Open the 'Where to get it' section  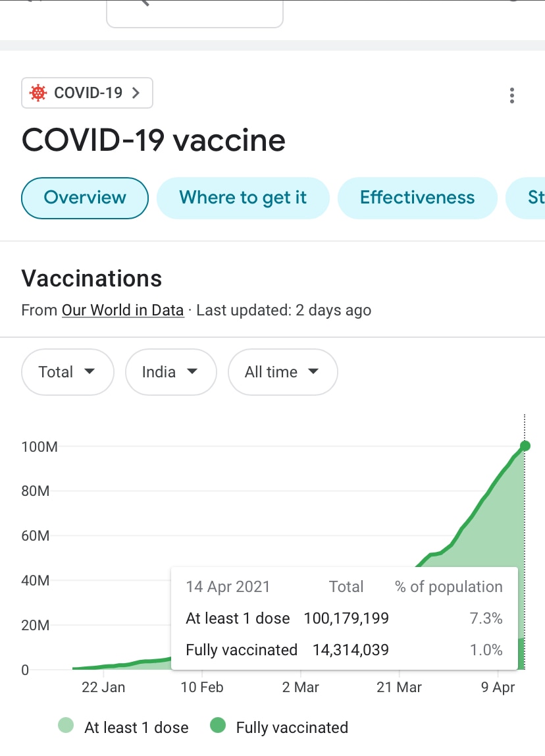243,198
